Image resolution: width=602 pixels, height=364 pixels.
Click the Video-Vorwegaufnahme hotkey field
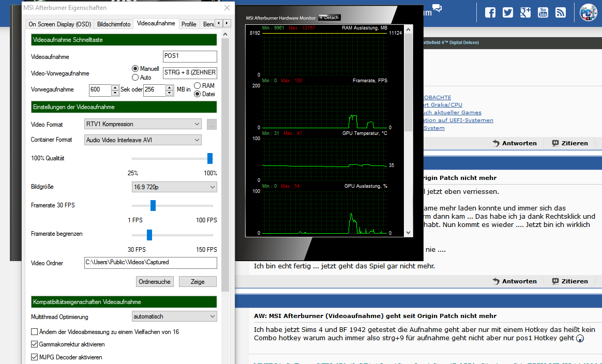190,73
